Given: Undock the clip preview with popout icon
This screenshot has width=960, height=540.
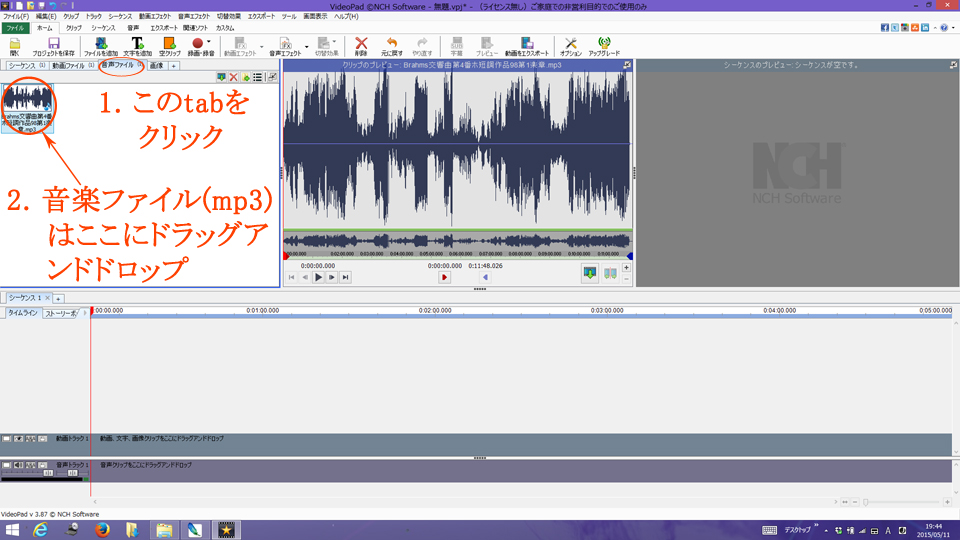Looking at the screenshot, I should [x=627, y=64].
